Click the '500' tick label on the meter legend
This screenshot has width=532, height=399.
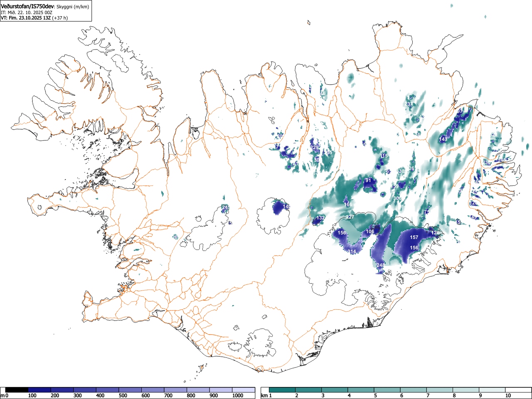pyautogui.click(x=123, y=396)
